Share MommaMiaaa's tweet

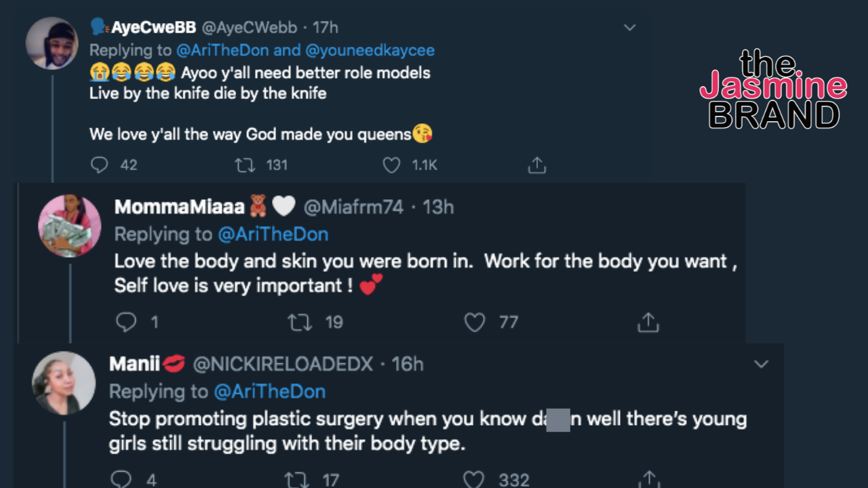pos(648,322)
